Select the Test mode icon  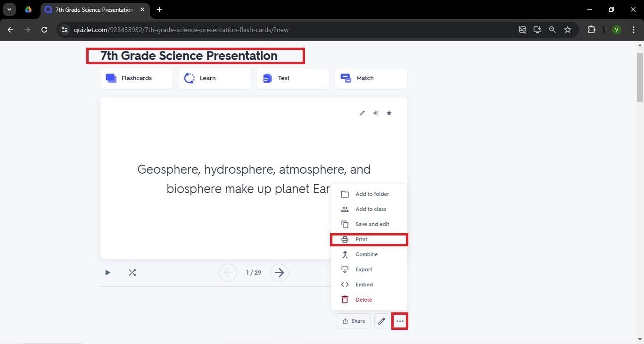[267, 78]
